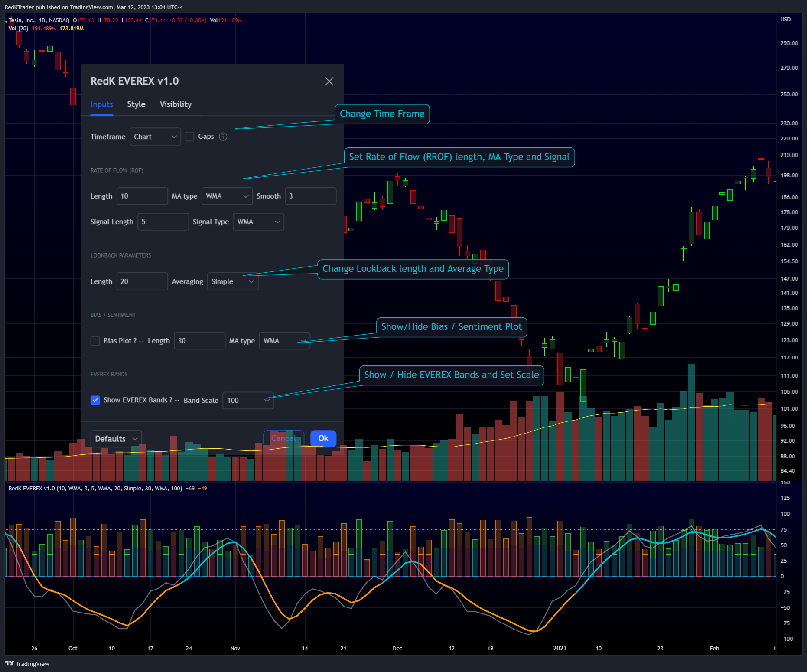Enable the Bias Plot checkbox
The image size is (807, 672).
click(x=95, y=341)
